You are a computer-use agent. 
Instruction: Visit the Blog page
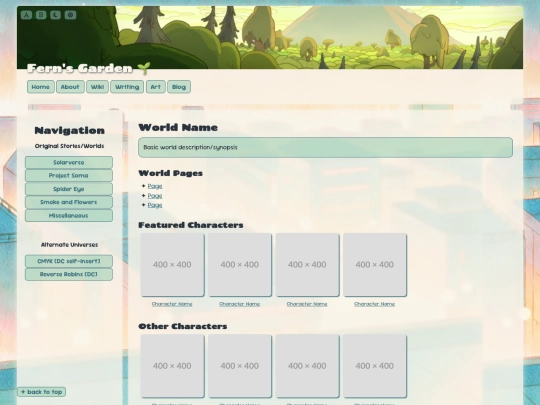[179, 87]
